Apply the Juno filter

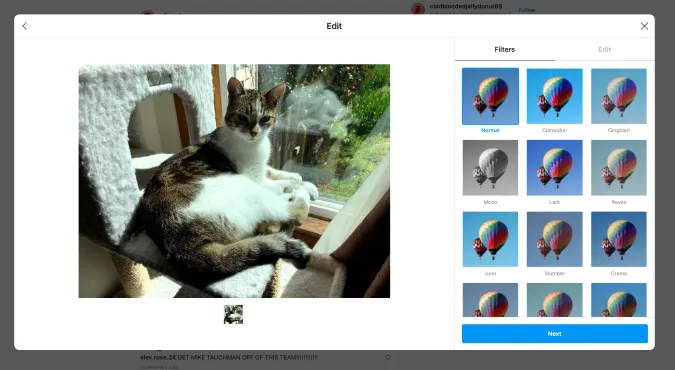coord(490,239)
